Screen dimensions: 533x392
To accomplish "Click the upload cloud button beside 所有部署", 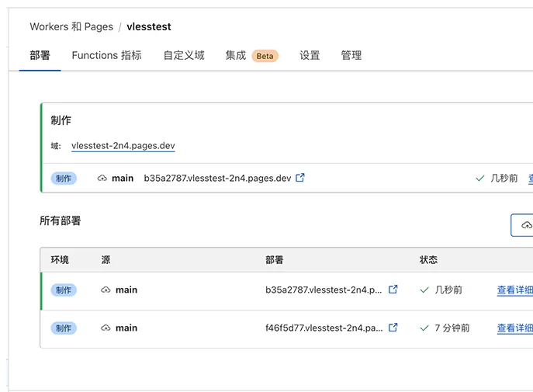I will [x=522, y=225].
